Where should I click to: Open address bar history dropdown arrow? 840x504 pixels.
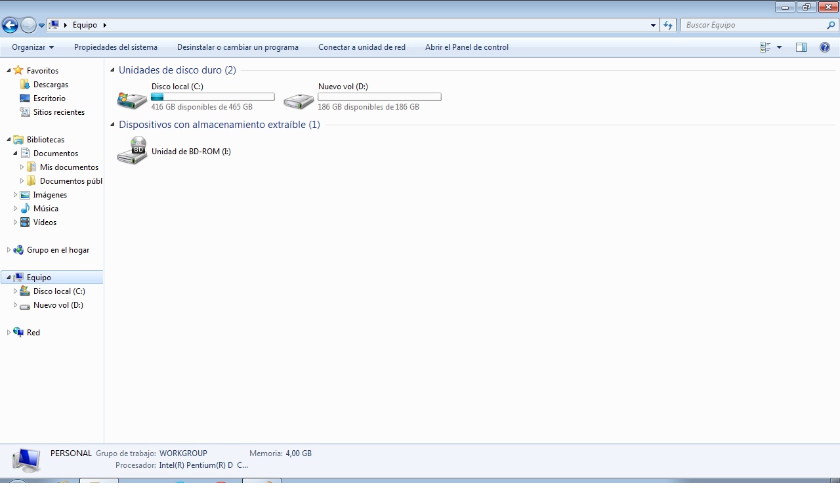coord(653,26)
